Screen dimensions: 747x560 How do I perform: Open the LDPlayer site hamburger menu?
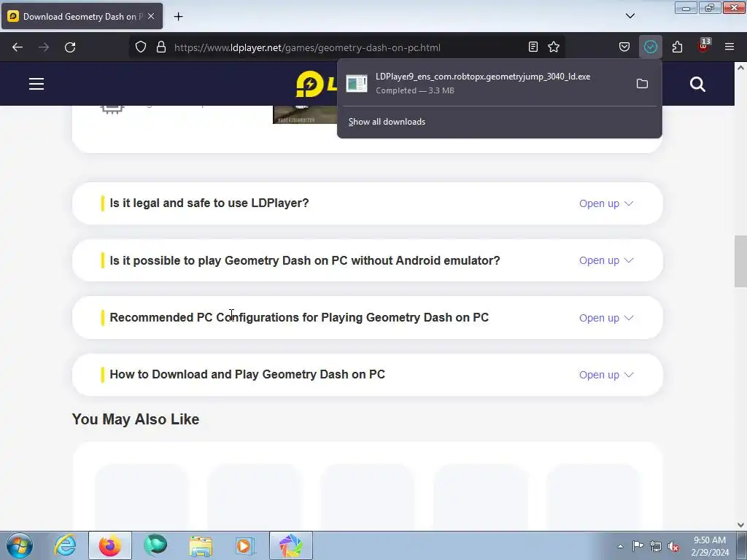[36, 84]
